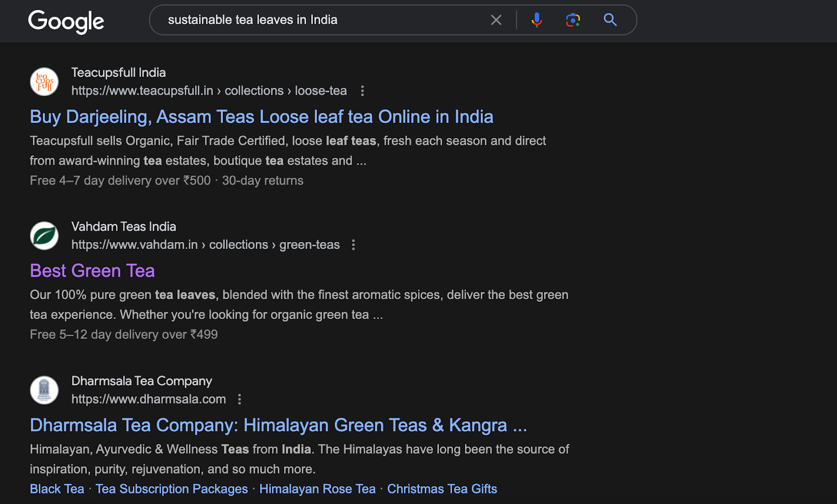Click the Dharmsala Tea Company favicon
This screenshot has width=837, height=504.
(x=44, y=390)
